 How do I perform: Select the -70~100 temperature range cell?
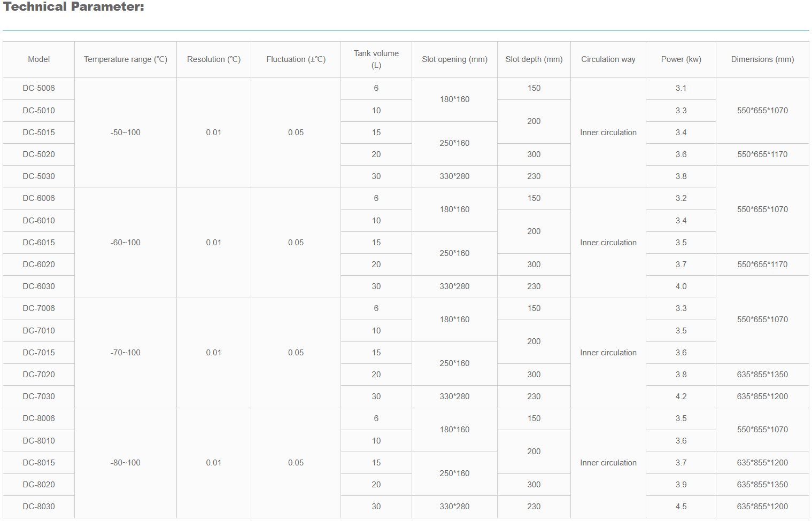pyautogui.click(x=126, y=353)
